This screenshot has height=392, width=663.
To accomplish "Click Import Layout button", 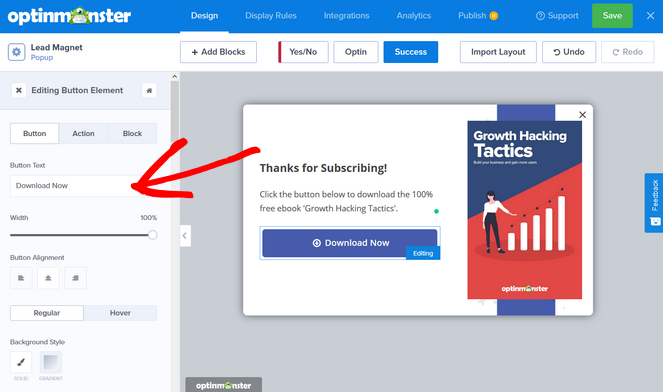I will coord(498,52).
